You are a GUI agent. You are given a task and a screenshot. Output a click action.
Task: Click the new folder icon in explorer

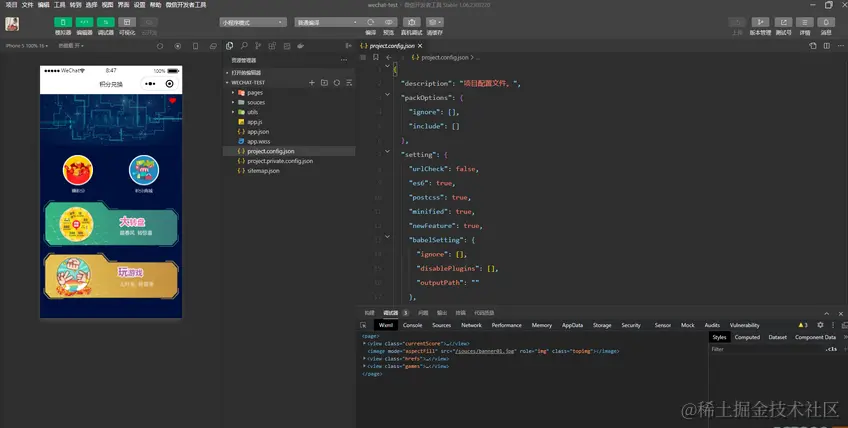pyautogui.click(x=324, y=83)
